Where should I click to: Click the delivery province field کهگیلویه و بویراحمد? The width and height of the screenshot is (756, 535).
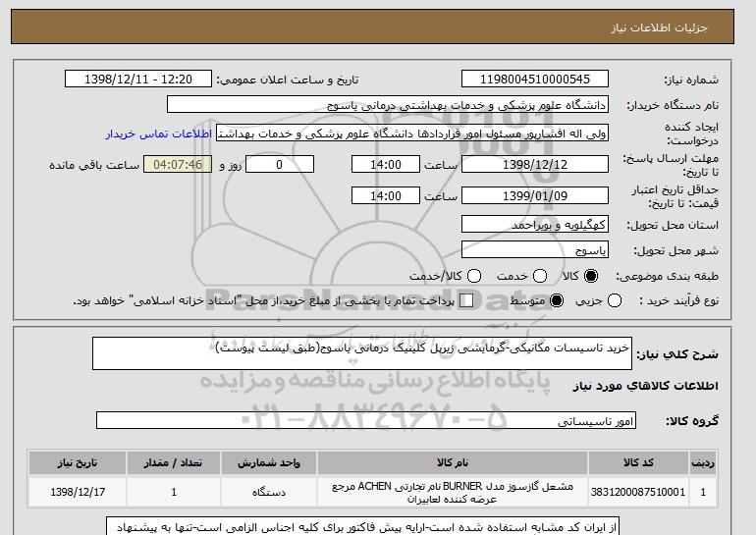coord(535,224)
